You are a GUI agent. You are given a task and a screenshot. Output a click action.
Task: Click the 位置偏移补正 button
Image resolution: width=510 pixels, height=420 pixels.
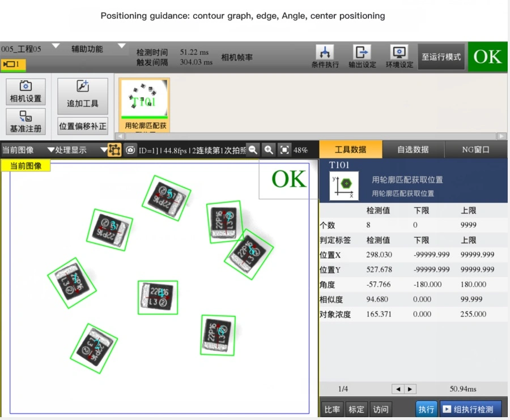83,126
